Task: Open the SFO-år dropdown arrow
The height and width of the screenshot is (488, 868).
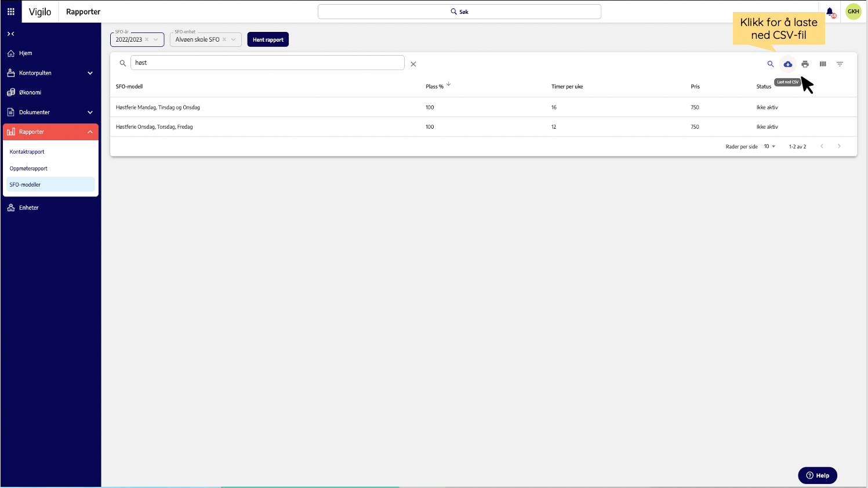Action: 156,39
